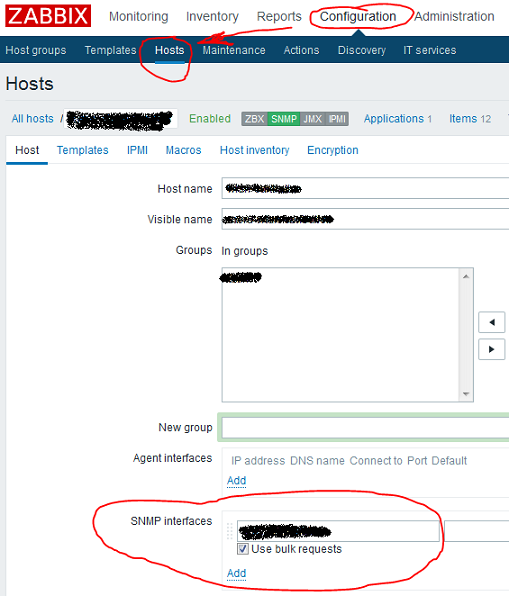The height and width of the screenshot is (596, 509).
Task: Select the group entry in In groups list
Action: point(241,277)
